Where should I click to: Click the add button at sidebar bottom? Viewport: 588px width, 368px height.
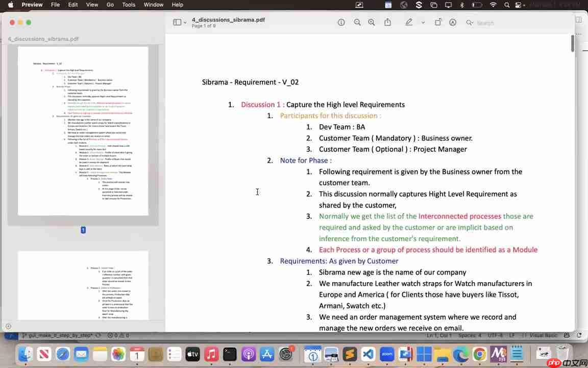coord(8,326)
